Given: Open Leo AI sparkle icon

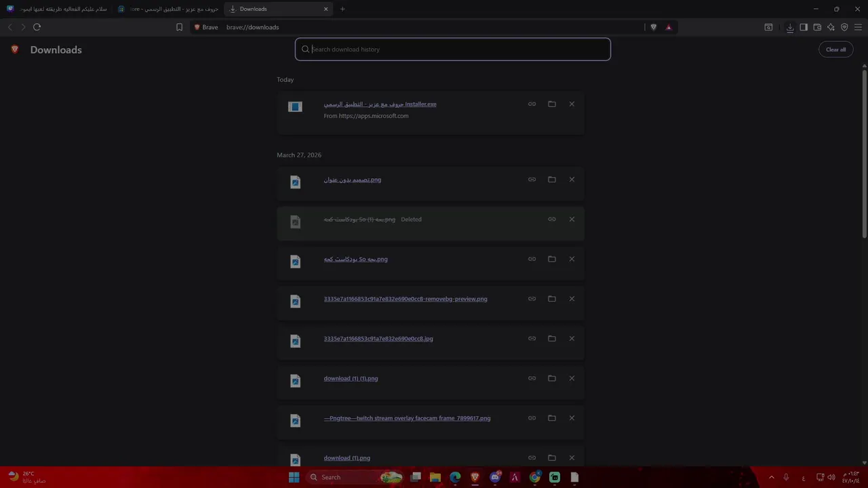Looking at the screenshot, I should pos(831,27).
